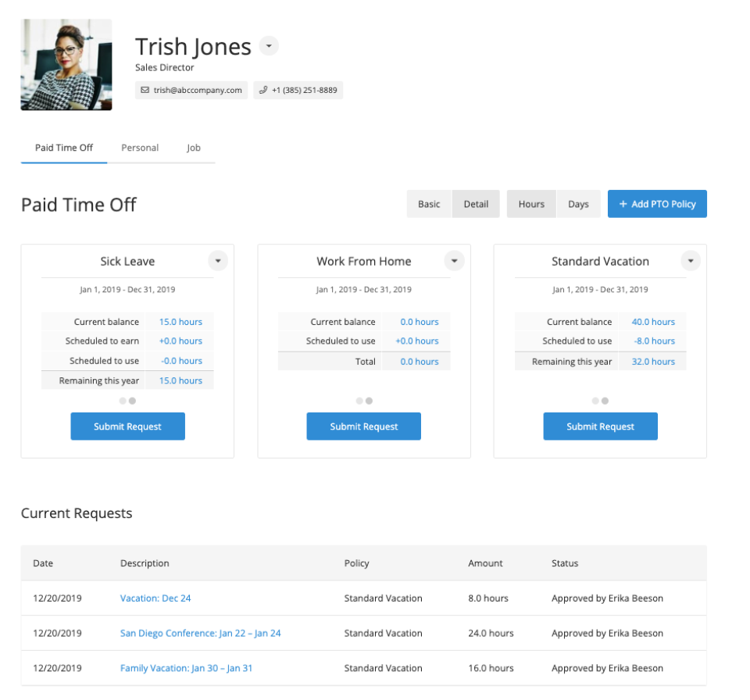The height and width of the screenshot is (700, 750).
Task: Open the Work From Home card dropdown
Action: point(454,260)
